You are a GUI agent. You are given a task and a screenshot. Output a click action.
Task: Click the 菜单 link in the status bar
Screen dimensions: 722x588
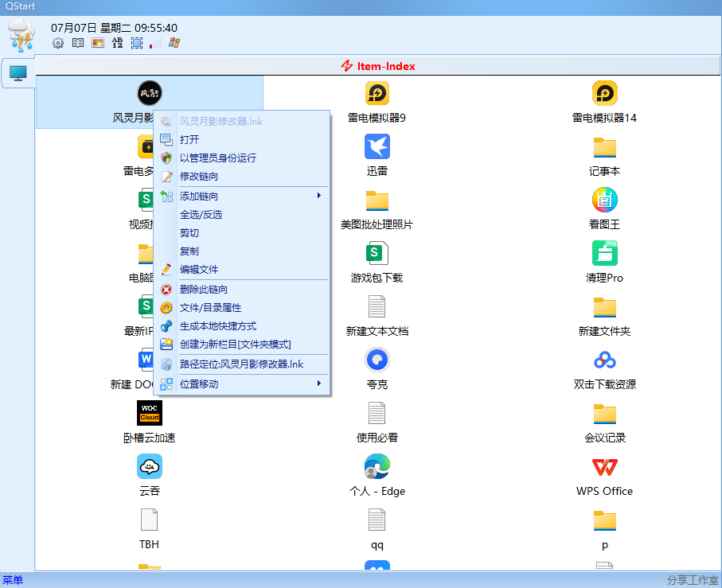point(13,580)
